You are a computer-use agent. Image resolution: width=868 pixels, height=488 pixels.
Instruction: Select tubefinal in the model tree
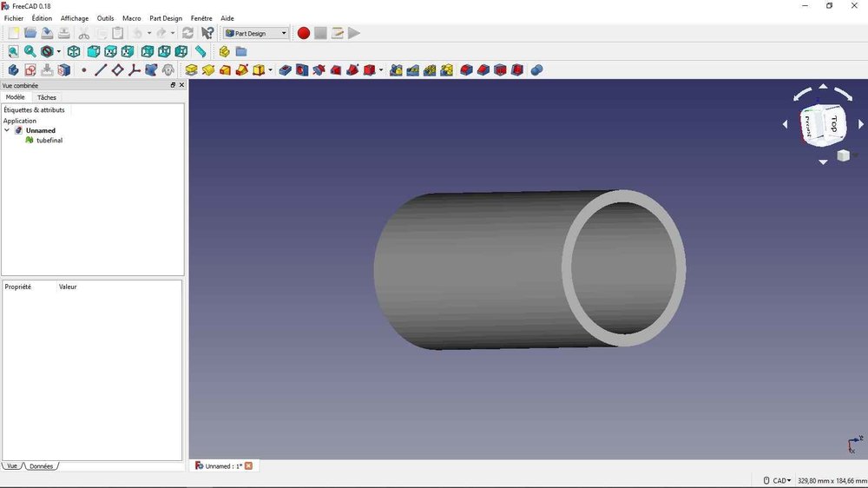point(49,140)
